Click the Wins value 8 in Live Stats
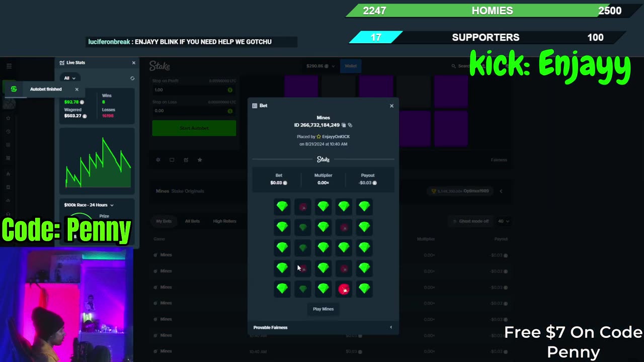This screenshot has width=644, height=362. pyautogui.click(x=104, y=102)
